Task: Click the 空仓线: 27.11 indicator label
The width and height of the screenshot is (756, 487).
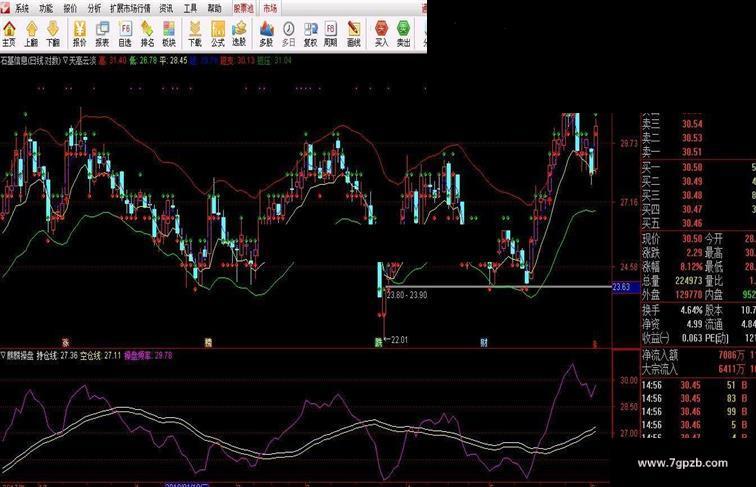Action: 100,356
